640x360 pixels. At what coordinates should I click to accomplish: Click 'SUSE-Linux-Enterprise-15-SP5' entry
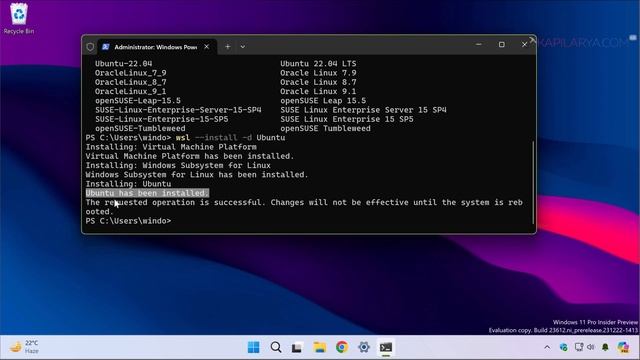point(162,119)
